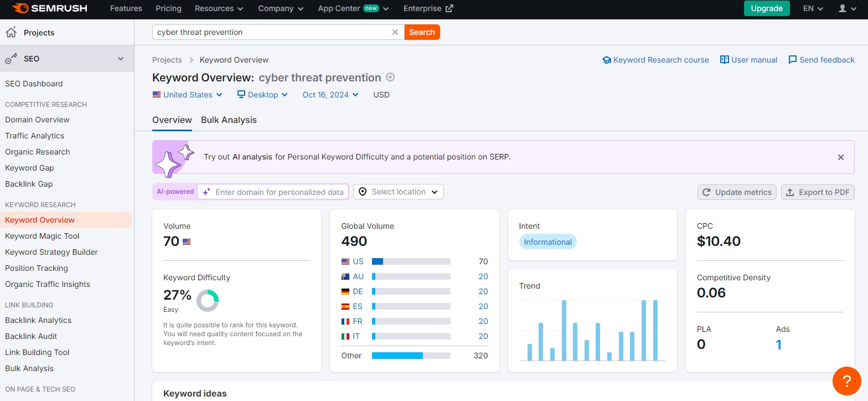868x401 pixels.
Task: Select the Overview tab
Action: [x=172, y=120]
